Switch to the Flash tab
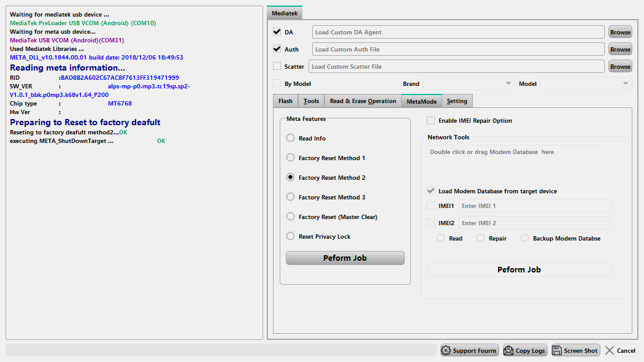Screen dimensions: 644x362 click(285, 101)
